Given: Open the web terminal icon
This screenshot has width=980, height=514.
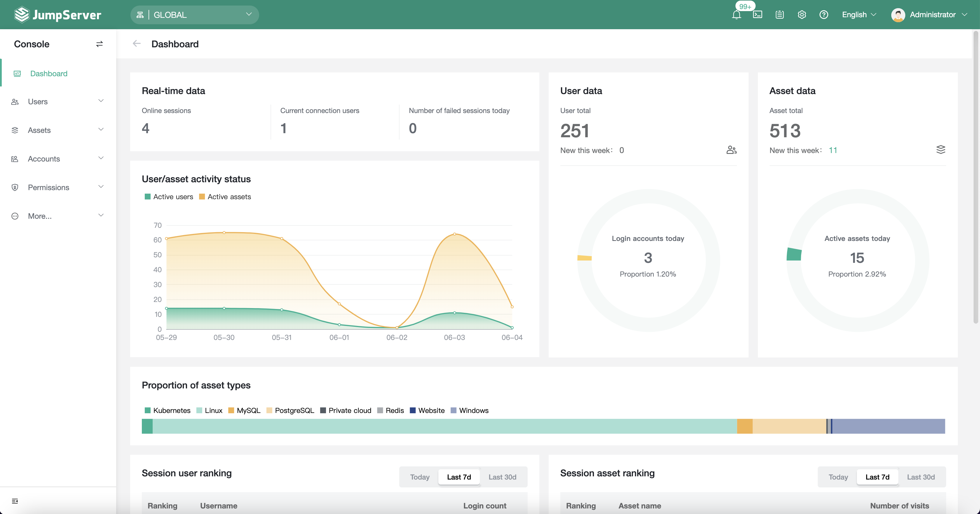Looking at the screenshot, I should [x=757, y=15].
